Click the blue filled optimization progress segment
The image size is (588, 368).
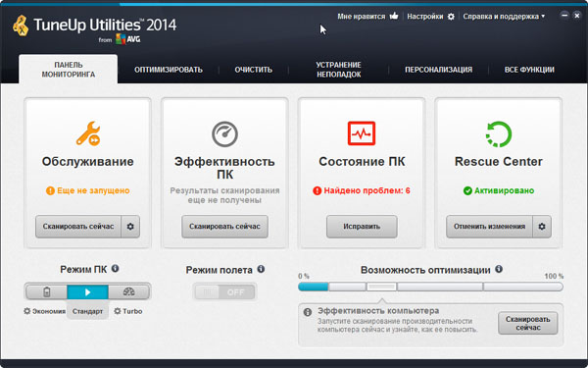pos(314,287)
